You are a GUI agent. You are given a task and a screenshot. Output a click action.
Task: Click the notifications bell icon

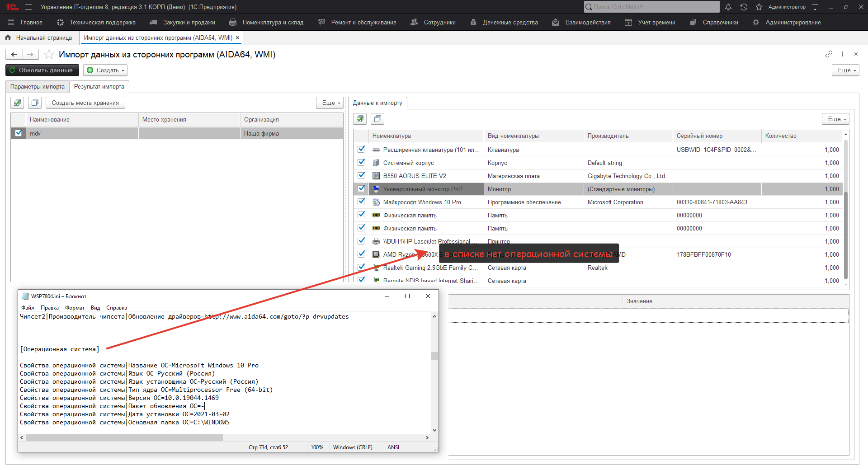pyautogui.click(x=728, y=7)
